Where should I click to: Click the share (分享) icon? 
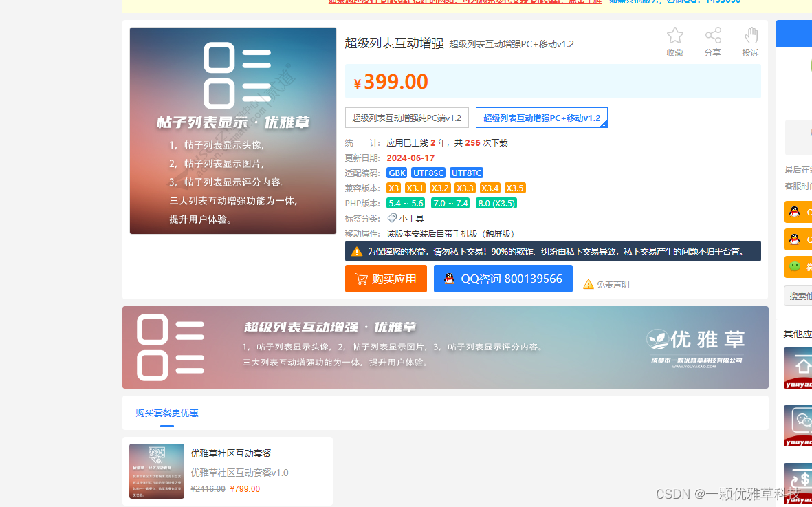[712, 36]
